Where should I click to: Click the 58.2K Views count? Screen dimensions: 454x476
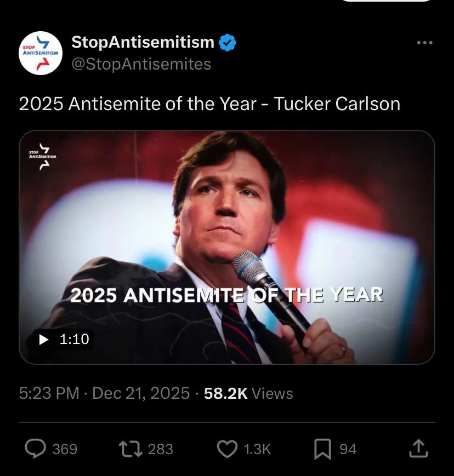coord(248,393)
